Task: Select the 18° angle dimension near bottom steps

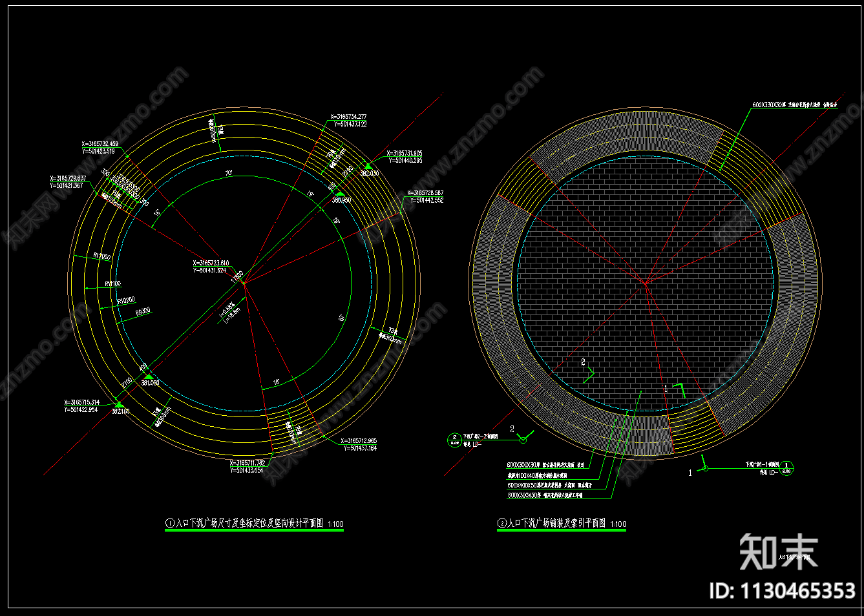Action: pyautogui.click(x=276, y=382)
